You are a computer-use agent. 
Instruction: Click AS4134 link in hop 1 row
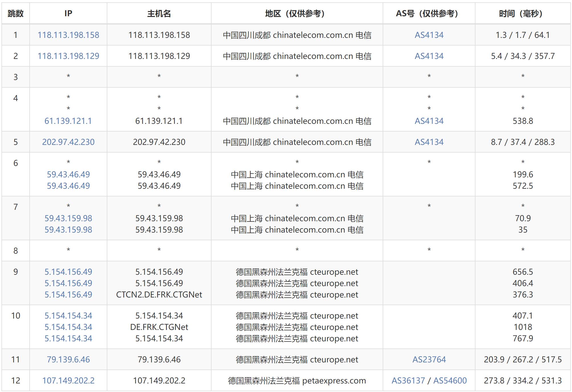click(x=429, y=35)
